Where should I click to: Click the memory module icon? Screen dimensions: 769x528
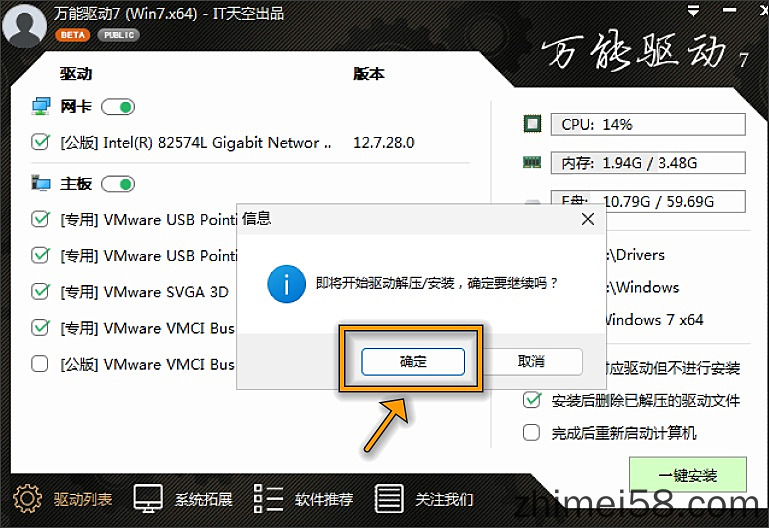point(532,162)
